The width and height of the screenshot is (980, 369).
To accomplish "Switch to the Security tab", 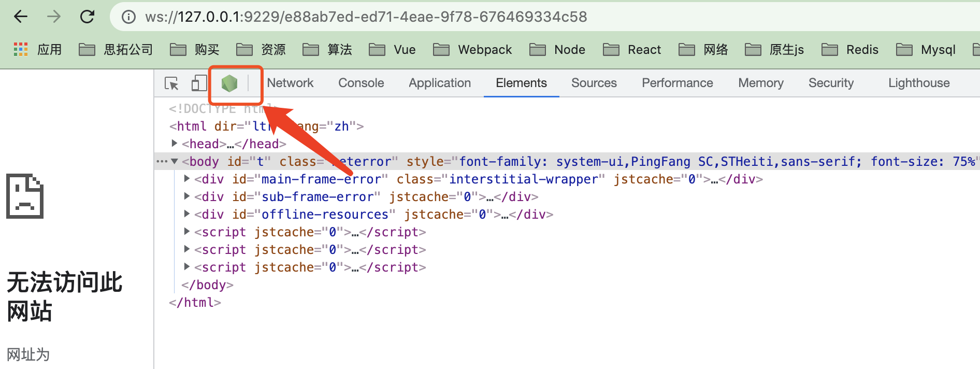I will [831, 83].
